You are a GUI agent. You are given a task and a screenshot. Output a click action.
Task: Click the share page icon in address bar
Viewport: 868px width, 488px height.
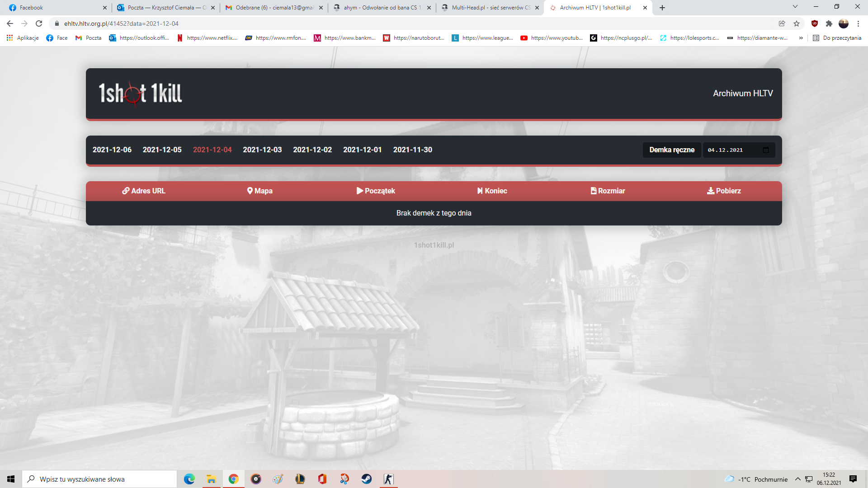click(x=782, y=23)
